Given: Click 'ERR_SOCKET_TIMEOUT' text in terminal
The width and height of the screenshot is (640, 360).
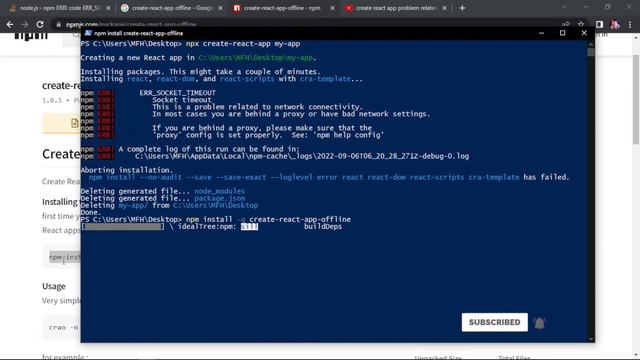Looking at the screenshot, I should (178, 93).
